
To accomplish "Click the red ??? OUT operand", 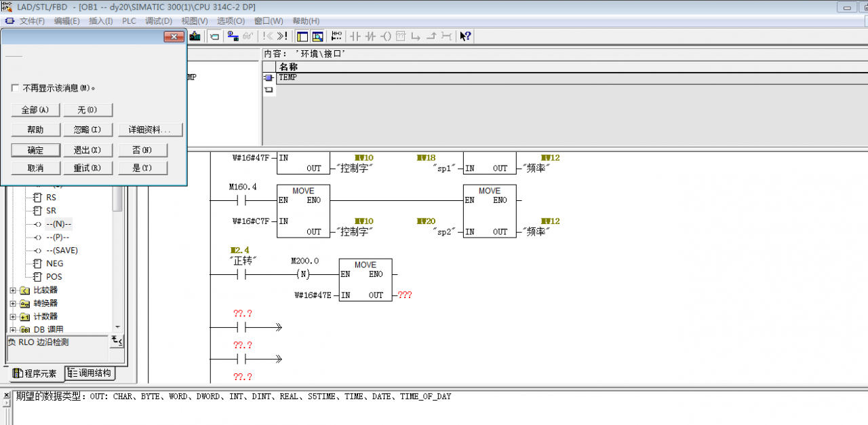I will 406,295.
